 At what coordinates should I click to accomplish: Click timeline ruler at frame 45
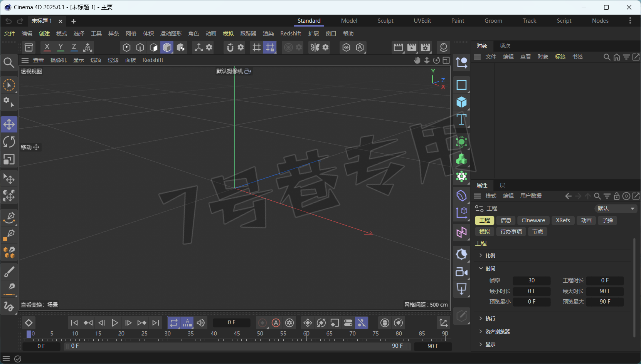click(x=237, y=334)
